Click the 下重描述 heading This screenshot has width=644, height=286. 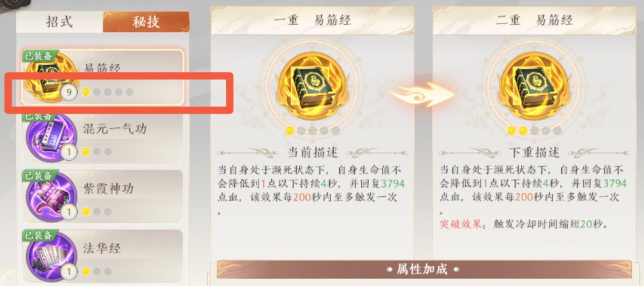[x=534, y=153]
